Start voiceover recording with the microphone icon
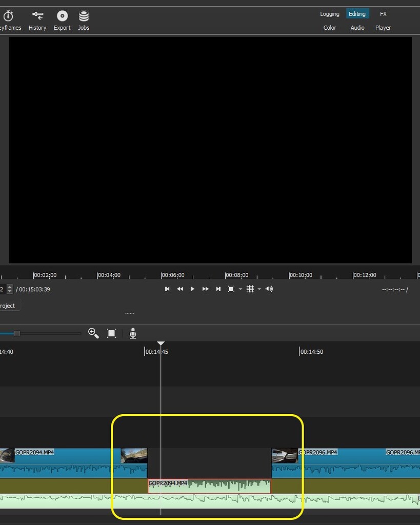 pyautogui.click(x=132, y=333)
